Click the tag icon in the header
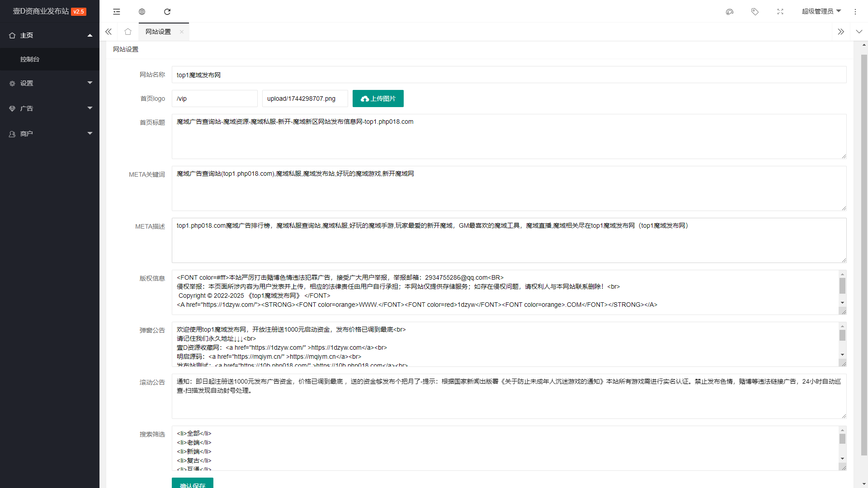This screenshot has width=868, height=488. click(755, 11)
